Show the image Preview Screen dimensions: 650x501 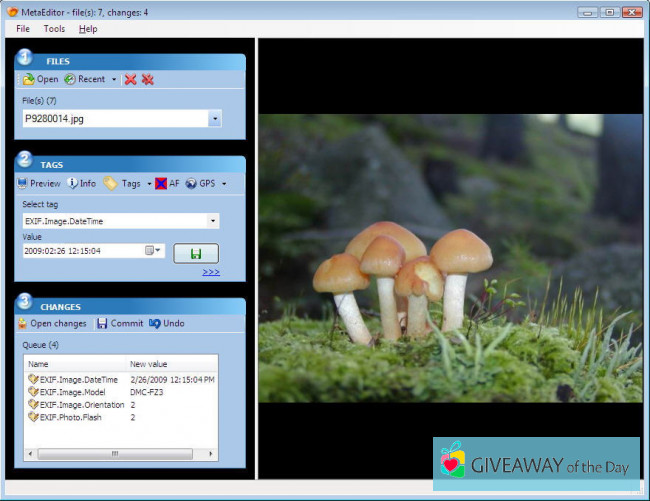click(39, 184)
